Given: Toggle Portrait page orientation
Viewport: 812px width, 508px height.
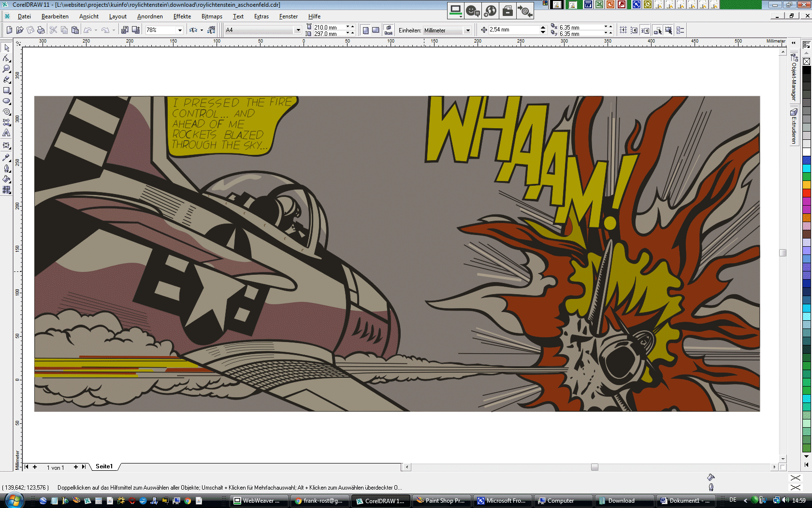Looking at the screenshot, I should click(x=365, y=30).
